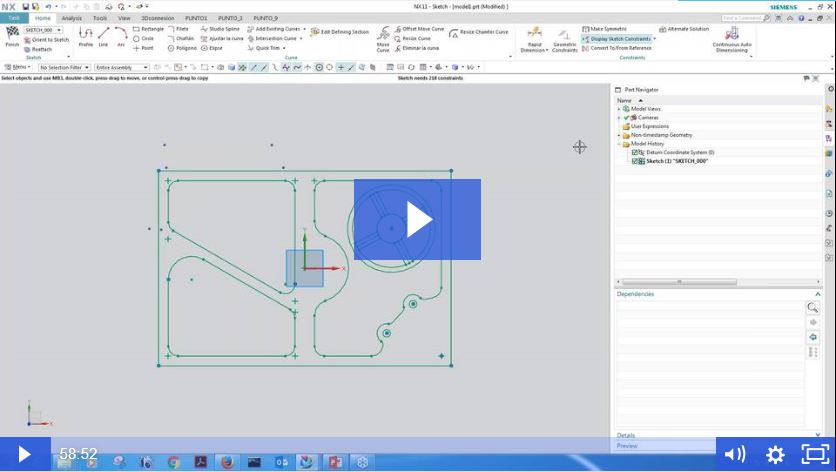Viewport: 836px width, 472px height.
Task: Click the bottom-left video play button
Action: pyautogui.click(x=25, y=454)
